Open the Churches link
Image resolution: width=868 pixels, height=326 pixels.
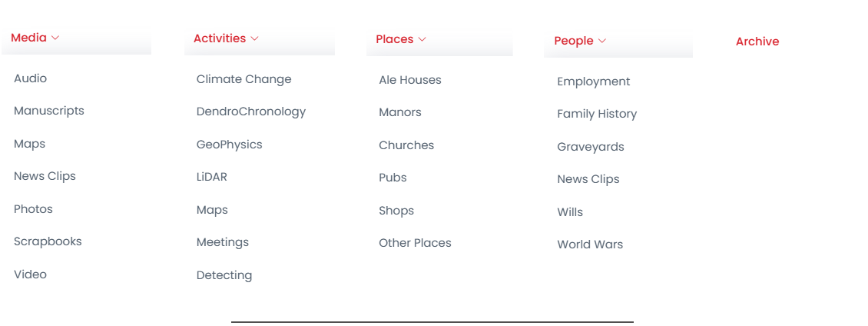click(x=406, y=145)
